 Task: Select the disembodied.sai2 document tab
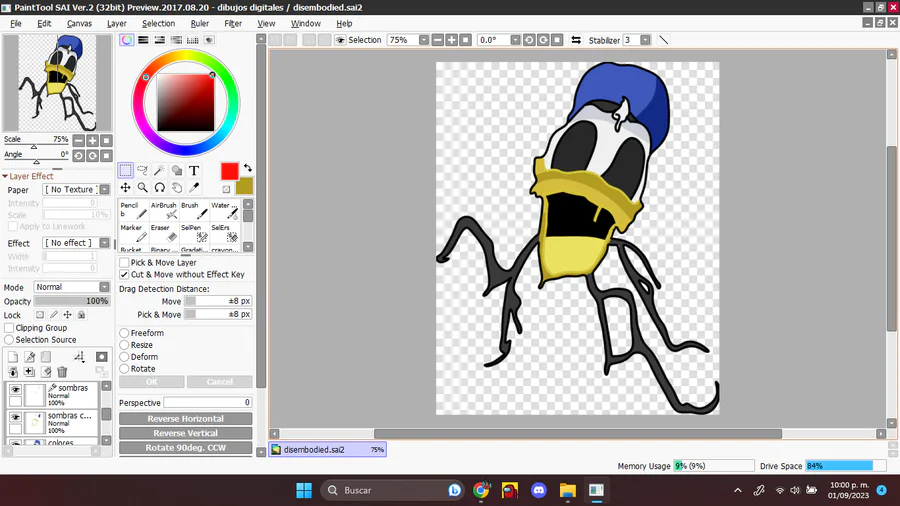coord(328,450)
